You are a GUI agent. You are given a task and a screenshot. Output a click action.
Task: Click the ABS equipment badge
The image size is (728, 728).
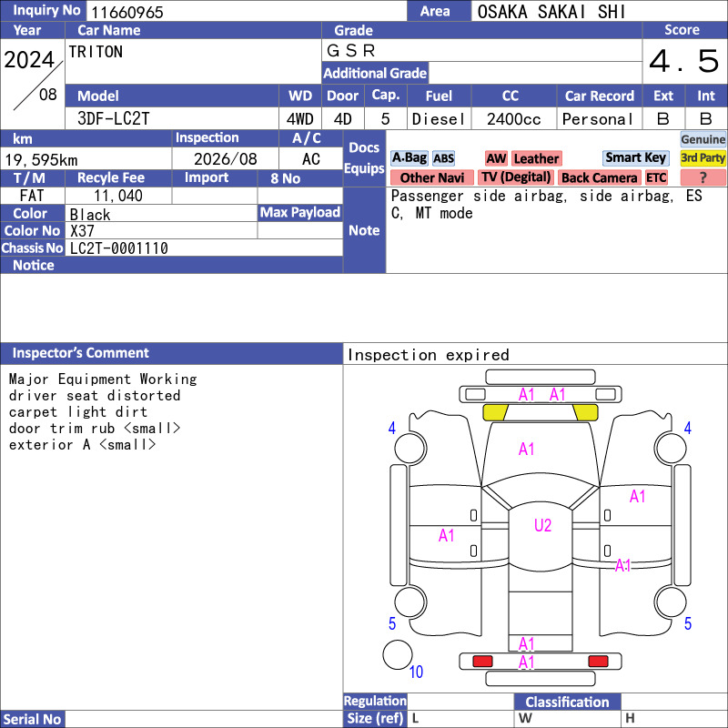[443, 158]
